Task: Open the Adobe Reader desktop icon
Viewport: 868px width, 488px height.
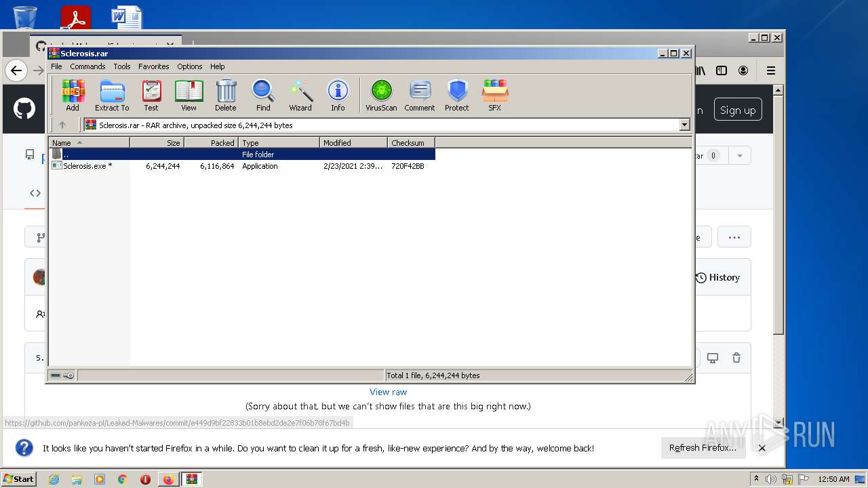Action: pos(75,17)
